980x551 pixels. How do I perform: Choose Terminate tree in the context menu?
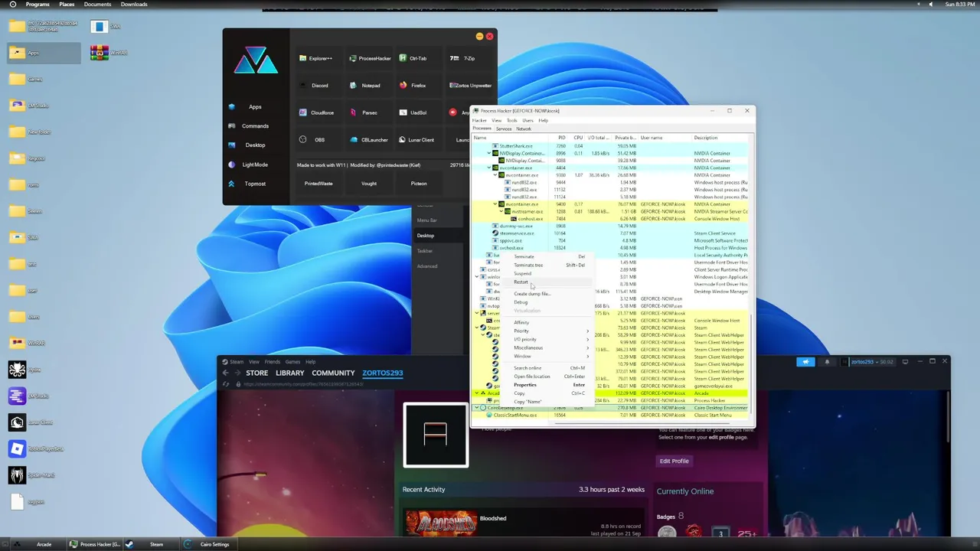click(x=550, y=265)
